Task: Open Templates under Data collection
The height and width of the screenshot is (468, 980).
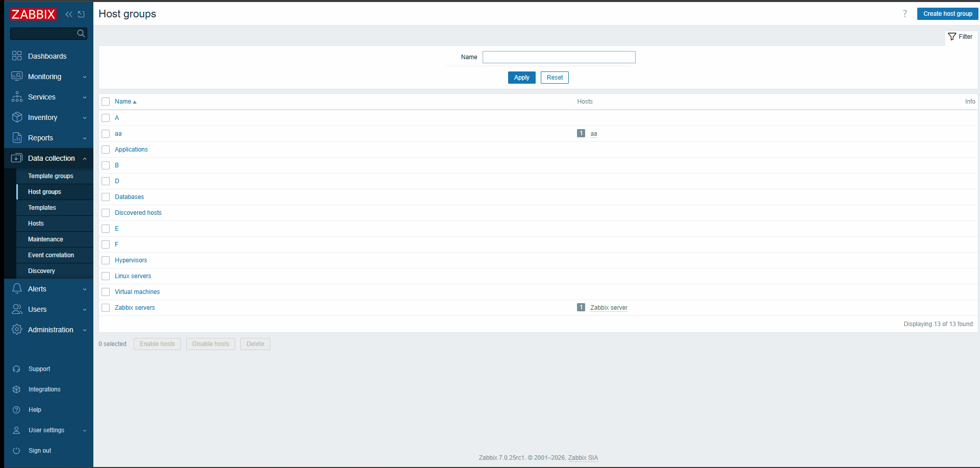Action: click(42, 208)
